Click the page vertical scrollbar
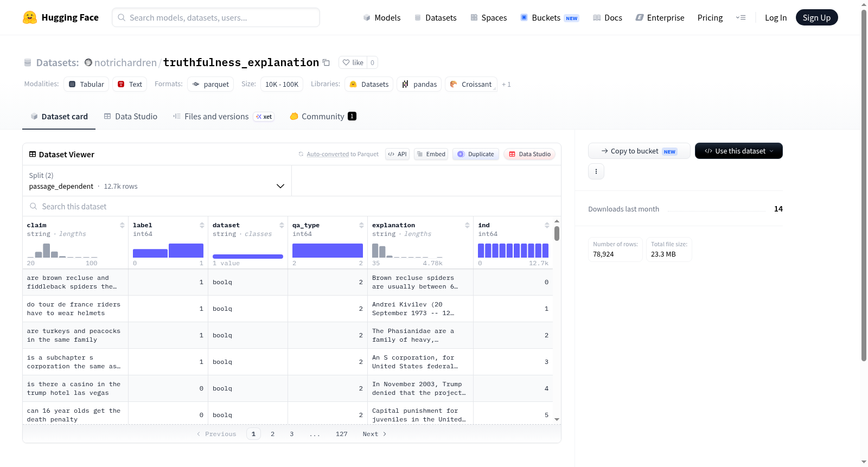Screen dimensions: 868x467 coord(864,184)
